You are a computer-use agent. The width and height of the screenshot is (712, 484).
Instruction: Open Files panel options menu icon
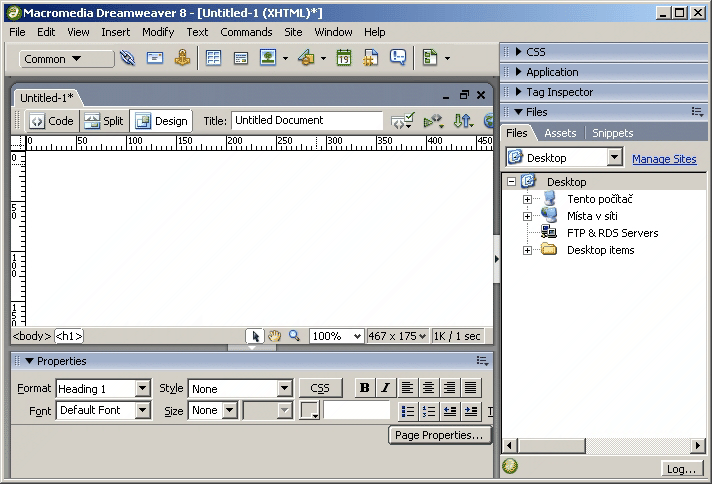pos(697,112)
